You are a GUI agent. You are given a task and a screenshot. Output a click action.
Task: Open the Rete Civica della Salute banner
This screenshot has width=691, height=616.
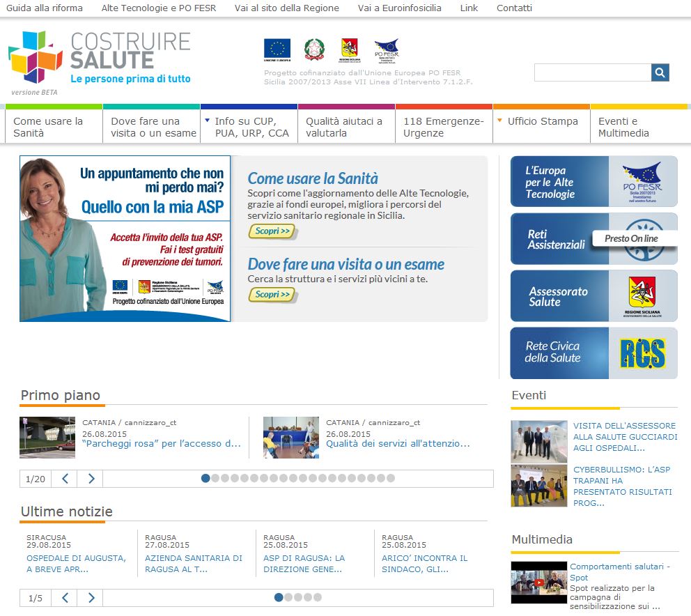pos(593,353)
